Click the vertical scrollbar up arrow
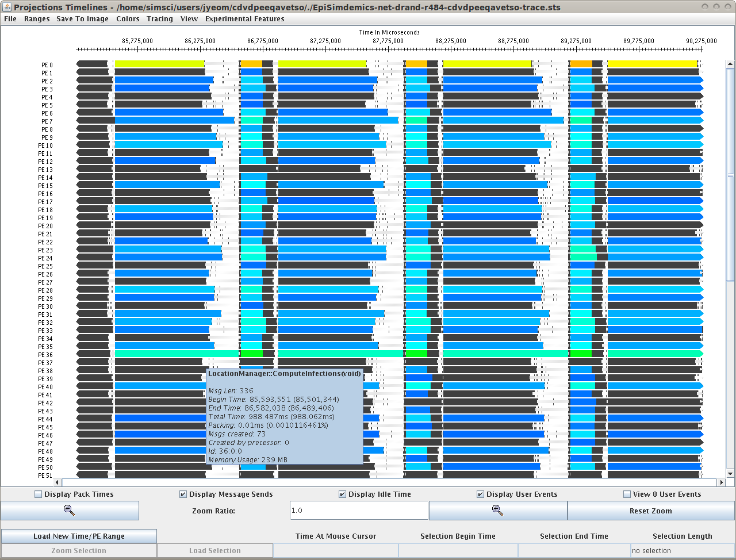 coord(730,64)
